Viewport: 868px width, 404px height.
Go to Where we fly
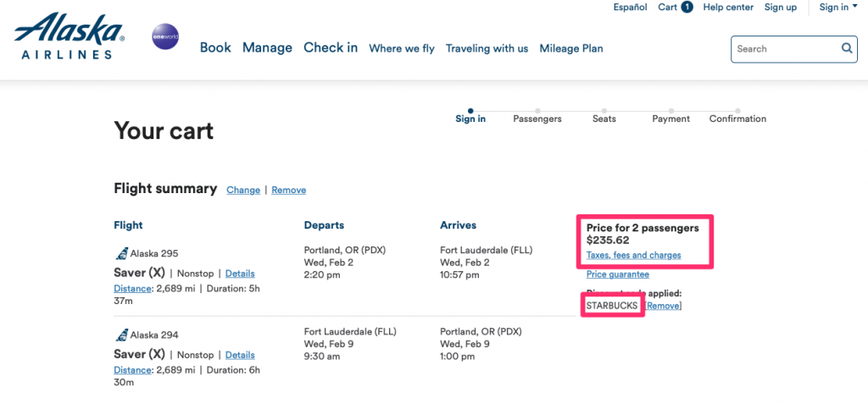pyautogui.click(x=402, y=48)
